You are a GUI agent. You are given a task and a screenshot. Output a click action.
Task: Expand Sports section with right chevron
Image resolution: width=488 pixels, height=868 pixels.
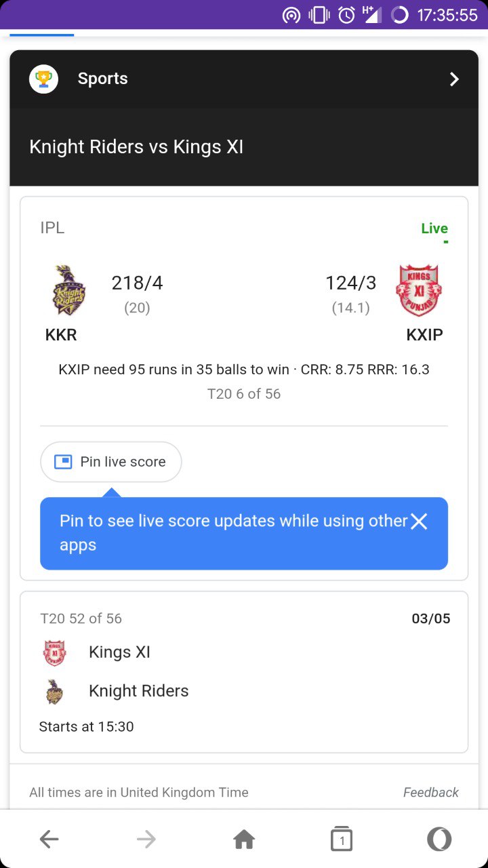click(x=454, y=79)
